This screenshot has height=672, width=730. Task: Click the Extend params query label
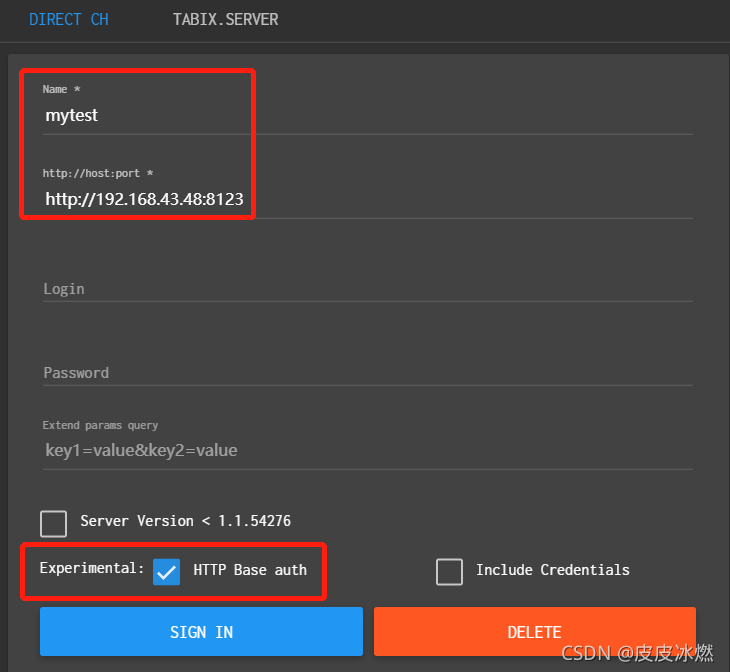(100, 425)
